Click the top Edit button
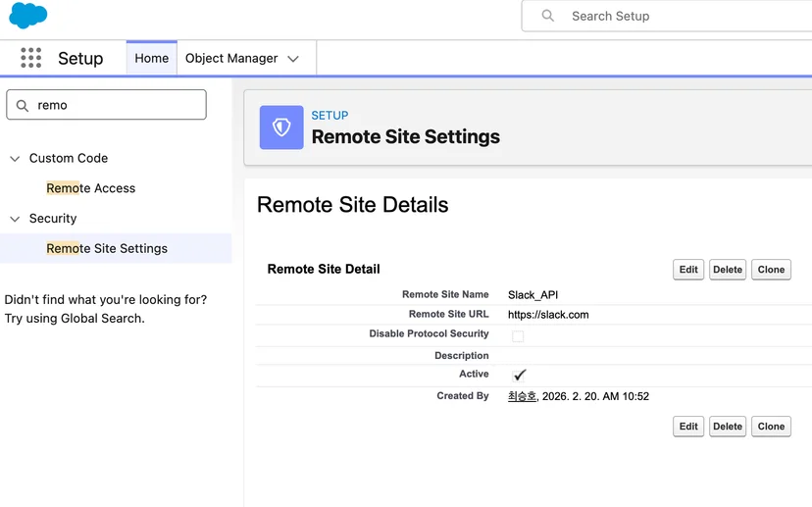812x507 pixels. [x=688, y=270]
